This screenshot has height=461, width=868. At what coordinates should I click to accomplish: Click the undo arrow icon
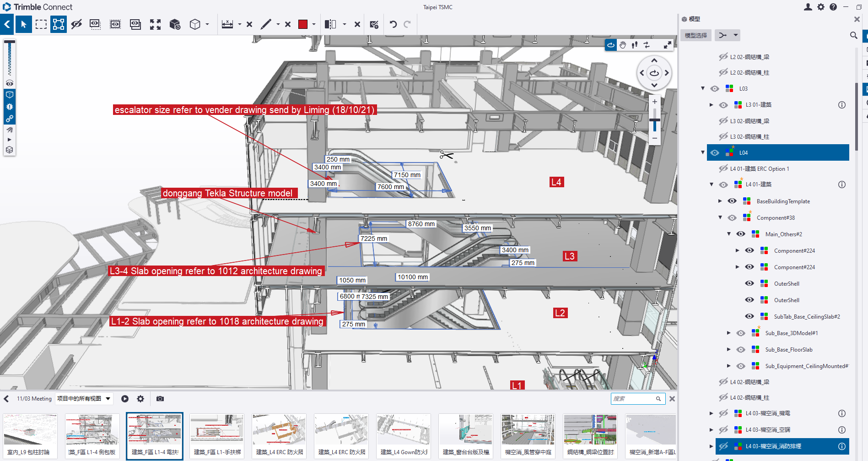coord(393,24)
